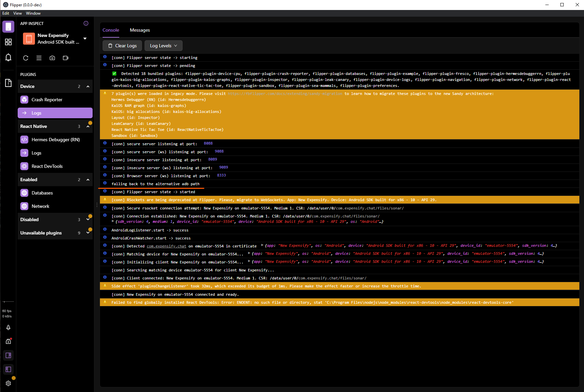Viewport: 584px width, 392px height.
Task: Click the reload app circular arrow icon
Action: [x=26, y=58]
